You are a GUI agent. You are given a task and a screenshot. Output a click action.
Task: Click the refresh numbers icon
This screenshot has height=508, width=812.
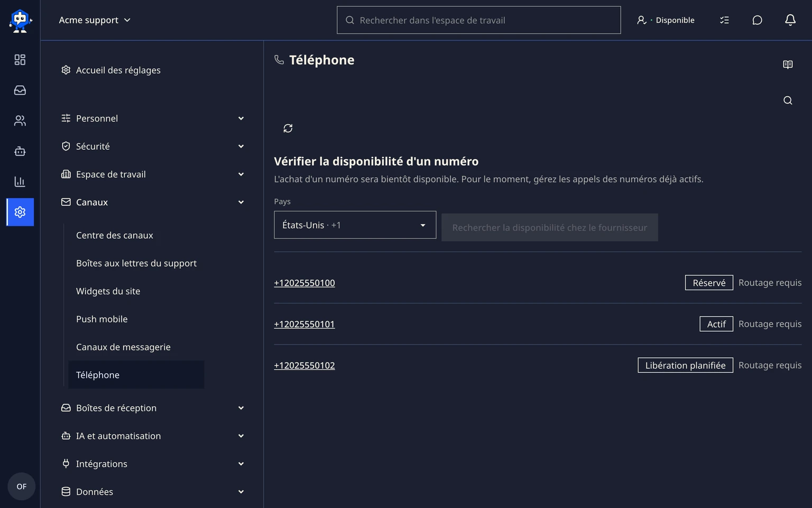[288, 128]
